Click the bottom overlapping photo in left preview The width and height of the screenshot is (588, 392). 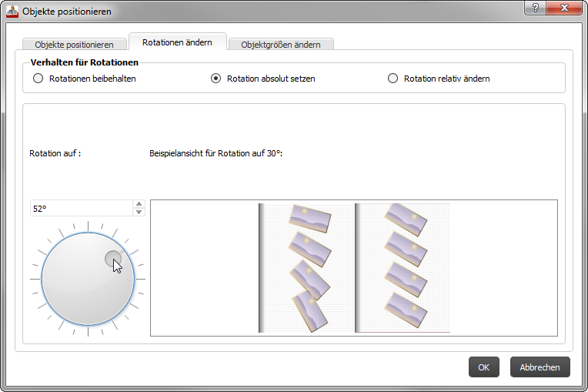(309, 312)
